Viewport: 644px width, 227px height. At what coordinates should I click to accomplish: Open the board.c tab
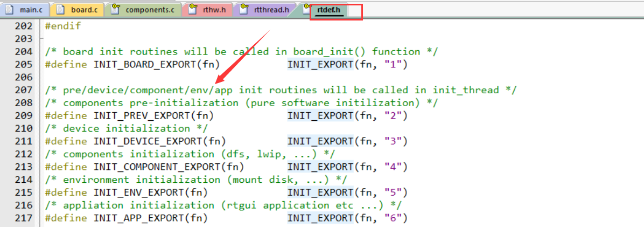[78, 9]
